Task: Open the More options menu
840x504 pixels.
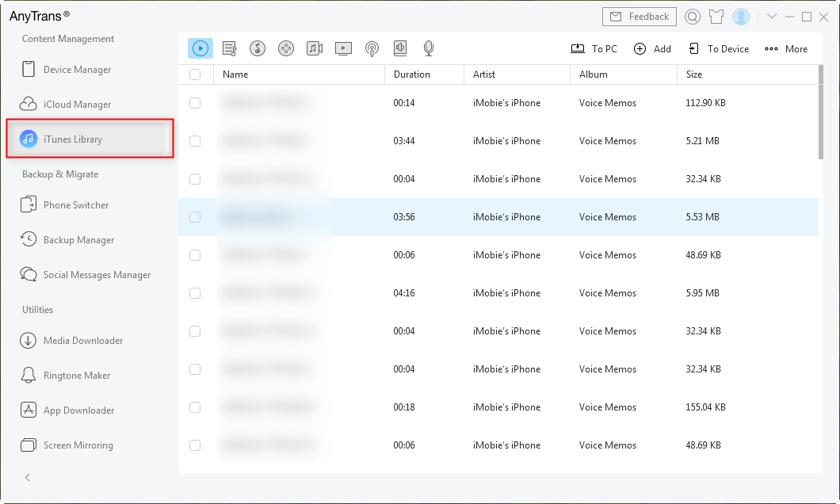Action: point(786,49)
